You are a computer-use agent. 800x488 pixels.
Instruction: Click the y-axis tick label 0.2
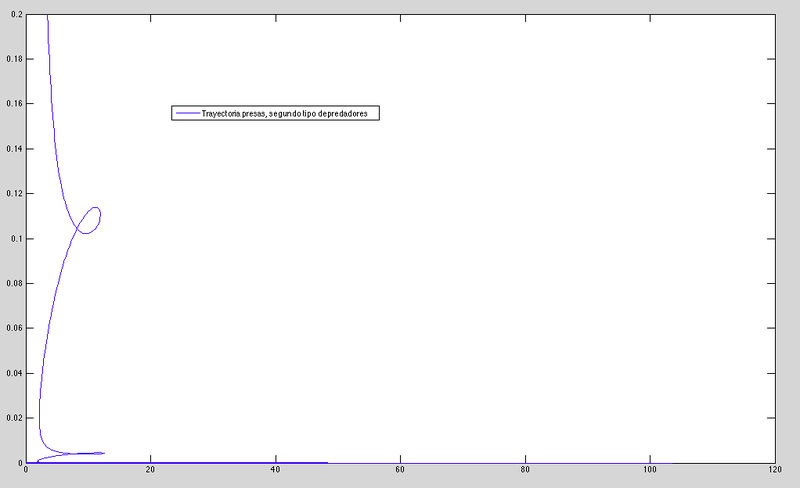17,14
